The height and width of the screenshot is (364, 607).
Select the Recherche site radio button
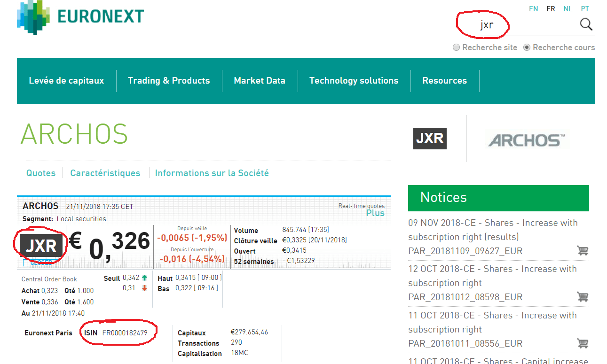coord(456,47)
